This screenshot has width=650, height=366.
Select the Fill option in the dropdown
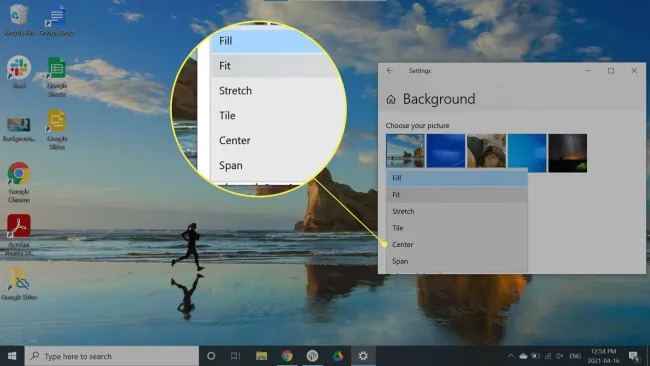pyautogui.click(x=457, y=178)
